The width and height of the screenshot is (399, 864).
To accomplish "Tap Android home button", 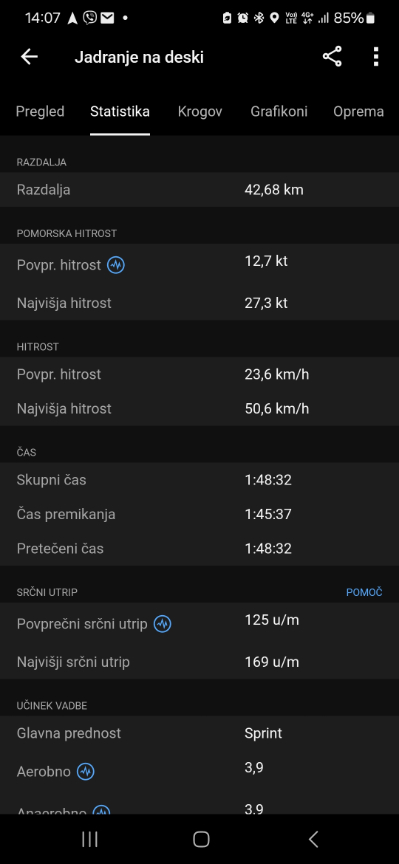I will pyautogui.click(x=201, y=839).
